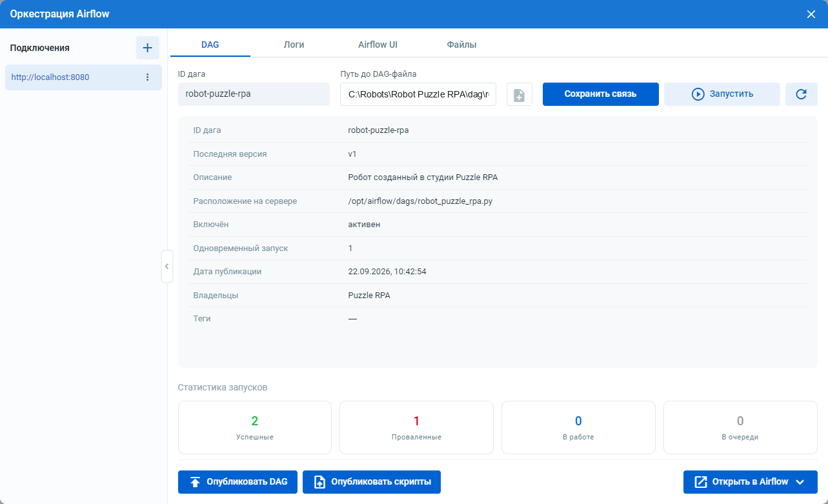Click the Сохранить связь button
The width and height of the screenshot is (828, 504).
coord(601,94)
